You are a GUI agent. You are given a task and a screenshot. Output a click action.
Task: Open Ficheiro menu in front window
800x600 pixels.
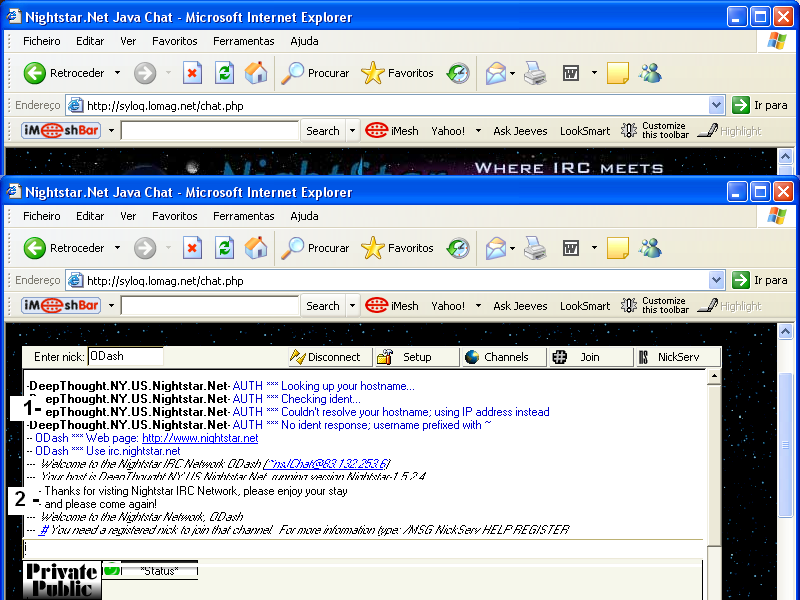tap(42, 216)
